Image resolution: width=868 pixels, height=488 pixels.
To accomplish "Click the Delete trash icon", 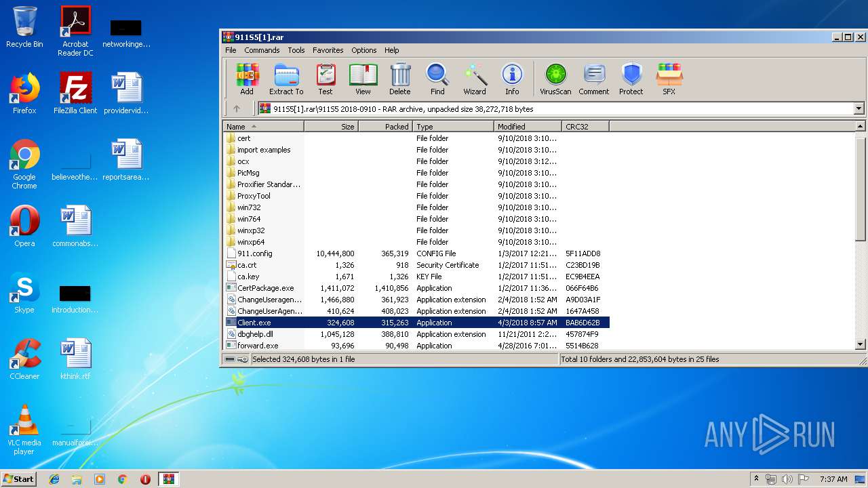I will click(x=399, y=79).
